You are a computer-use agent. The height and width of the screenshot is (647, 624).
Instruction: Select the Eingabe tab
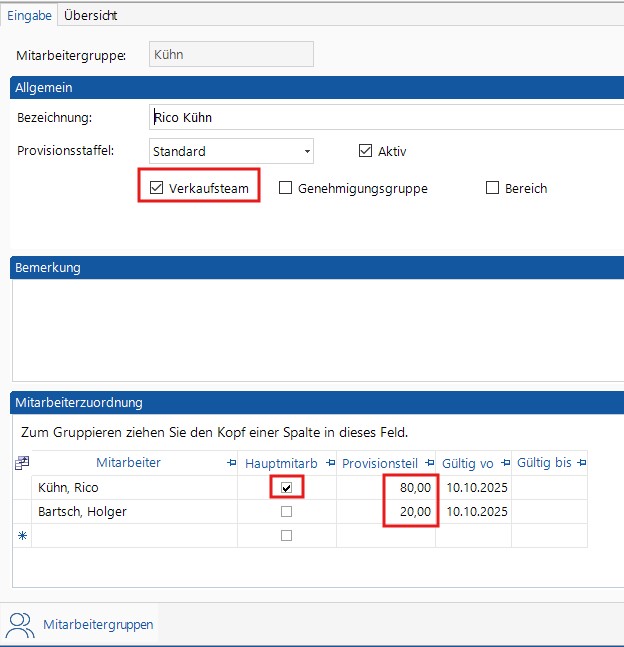tap(29, 15)
